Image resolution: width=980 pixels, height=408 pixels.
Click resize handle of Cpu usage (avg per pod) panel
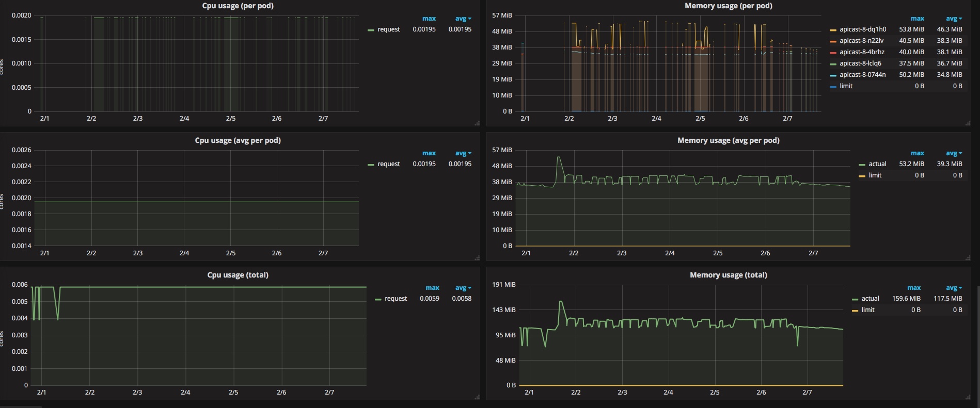click(x=477, y=258)
